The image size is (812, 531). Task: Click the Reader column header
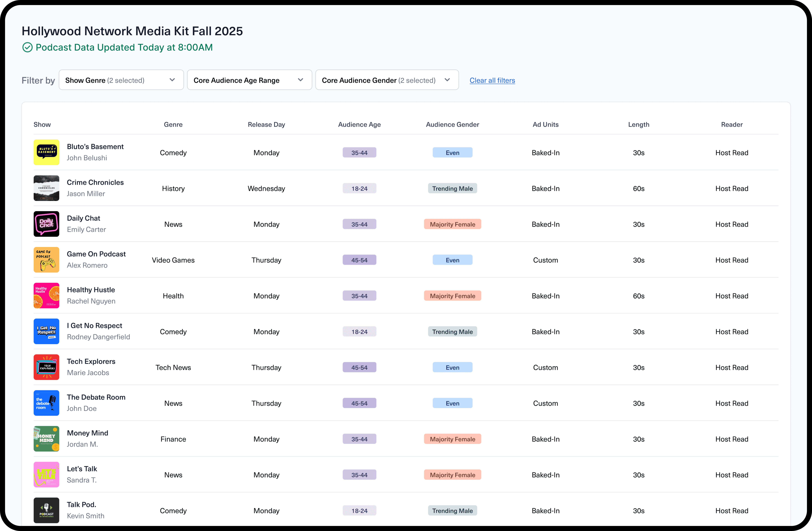[732, 125]
